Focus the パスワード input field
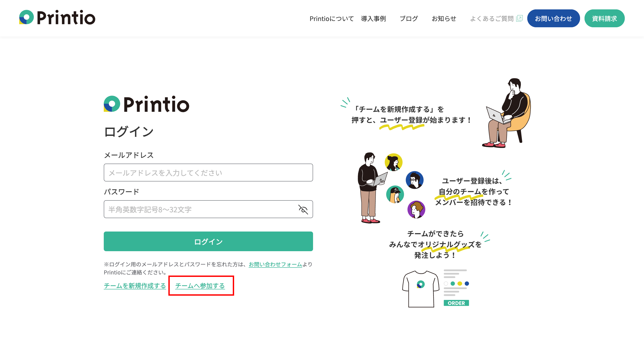Screen dimensions: 644x337 208,209
